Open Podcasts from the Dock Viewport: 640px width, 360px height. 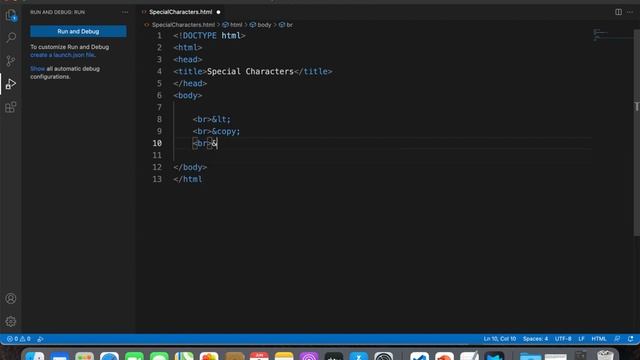(x=309, y=356)
